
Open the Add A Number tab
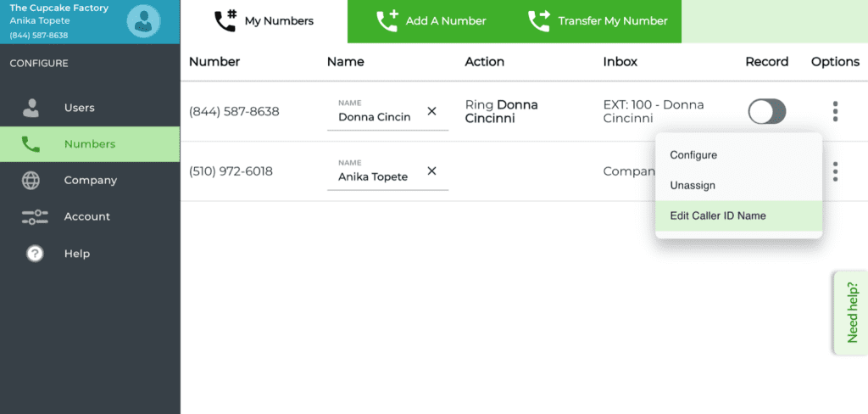point(431,21)
